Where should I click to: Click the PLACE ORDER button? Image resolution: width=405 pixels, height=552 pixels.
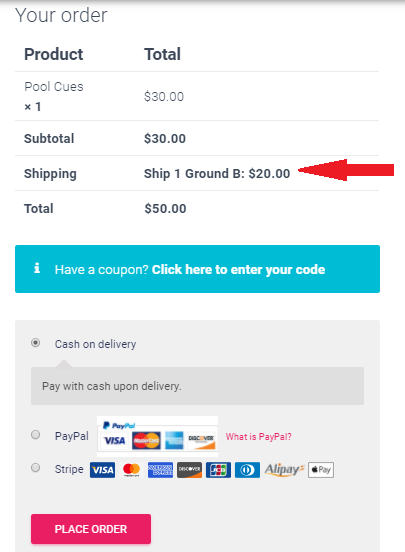point(91,529)
